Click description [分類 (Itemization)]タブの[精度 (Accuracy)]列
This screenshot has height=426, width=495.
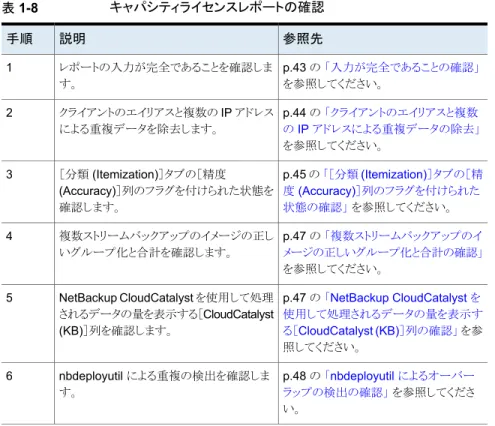[x=166, y=191]
